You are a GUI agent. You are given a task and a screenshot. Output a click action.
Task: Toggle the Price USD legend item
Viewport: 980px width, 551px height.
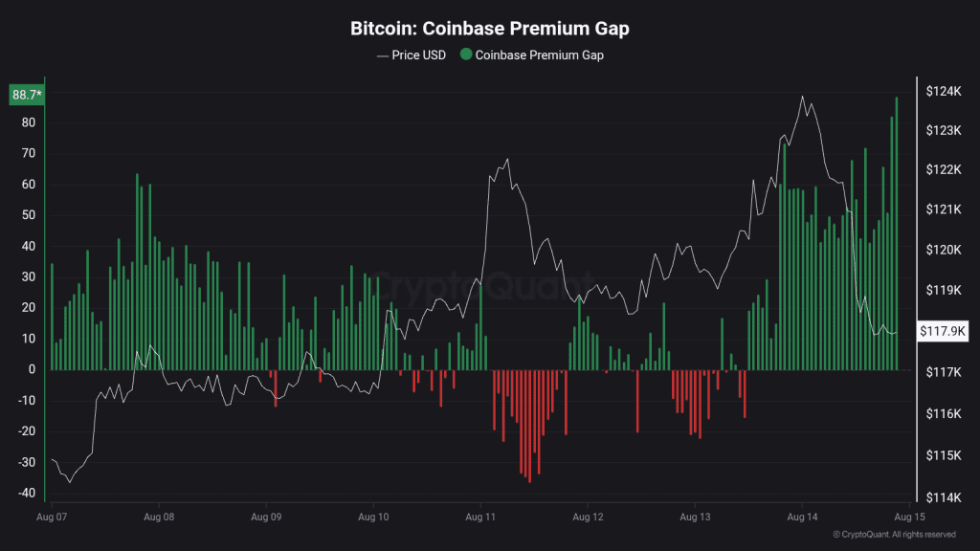[412, 55]
